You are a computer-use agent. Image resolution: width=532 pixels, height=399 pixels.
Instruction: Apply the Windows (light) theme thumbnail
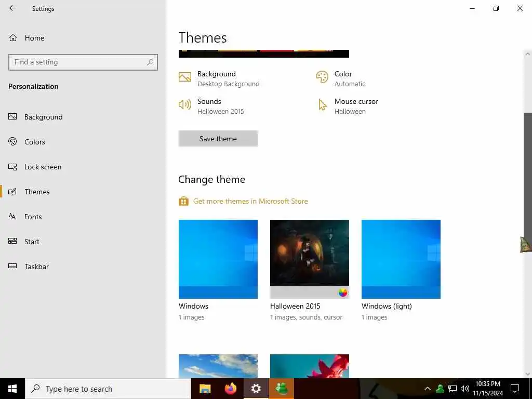point(401,259)
